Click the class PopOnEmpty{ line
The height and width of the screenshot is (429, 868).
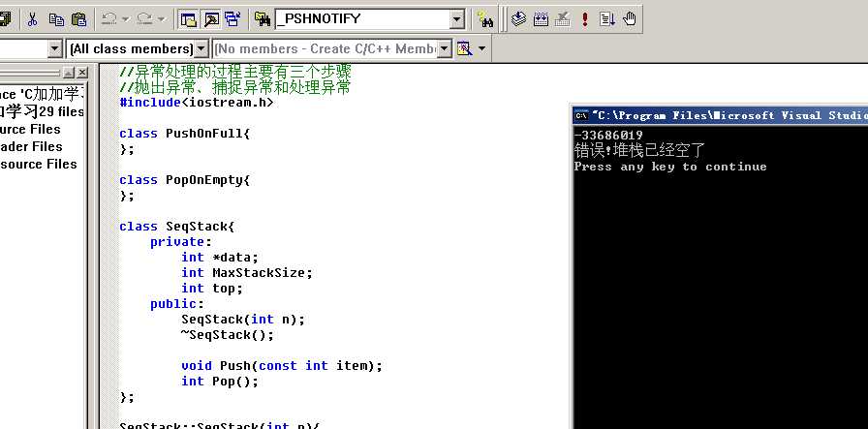tap(185, 180)
